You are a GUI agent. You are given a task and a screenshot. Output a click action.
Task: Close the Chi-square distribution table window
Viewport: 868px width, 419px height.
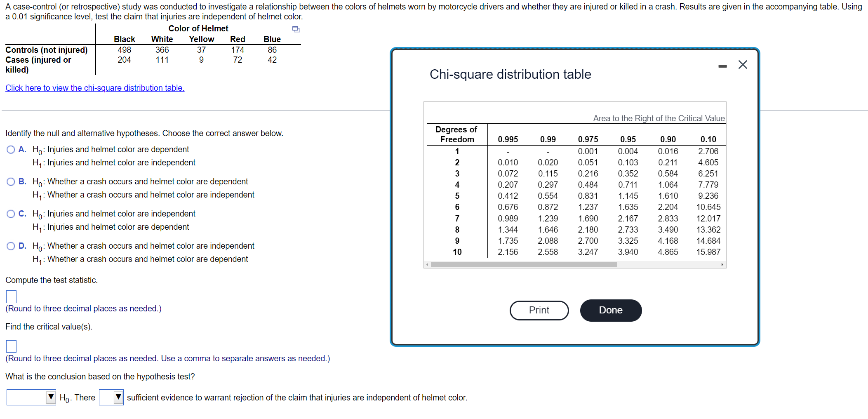coord(743,64)
